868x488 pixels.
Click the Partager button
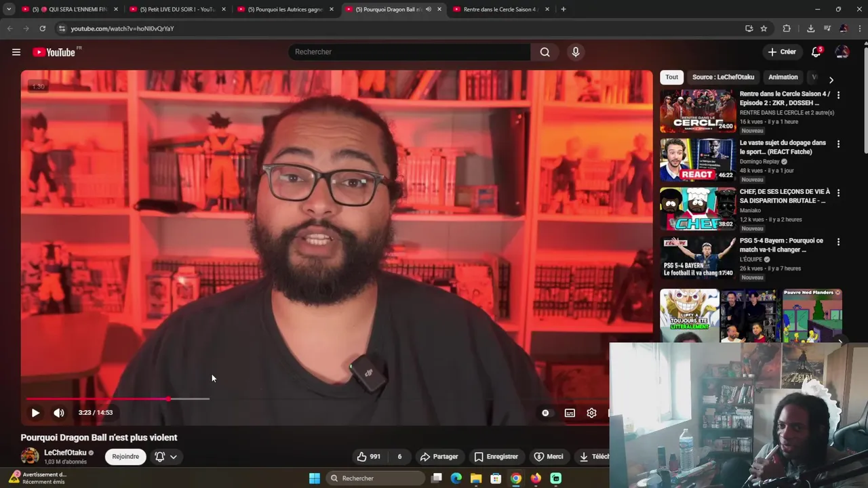439,457
